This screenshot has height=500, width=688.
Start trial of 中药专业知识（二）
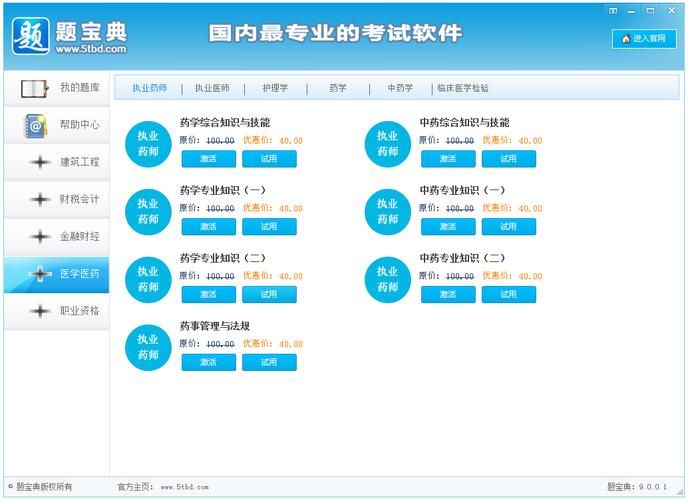click(509, 294)
